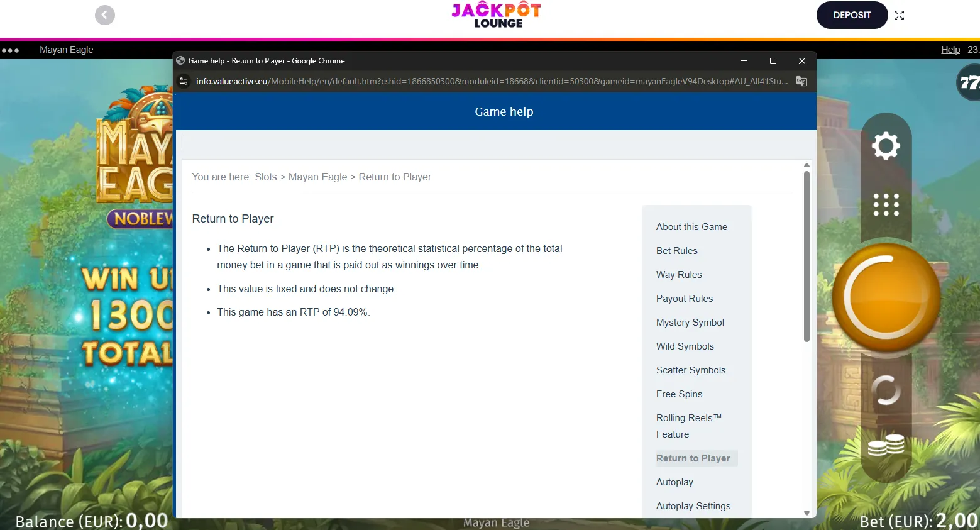Click Return to Player in breadcrumb
980x530 pixels.
(x=395, y=177)
